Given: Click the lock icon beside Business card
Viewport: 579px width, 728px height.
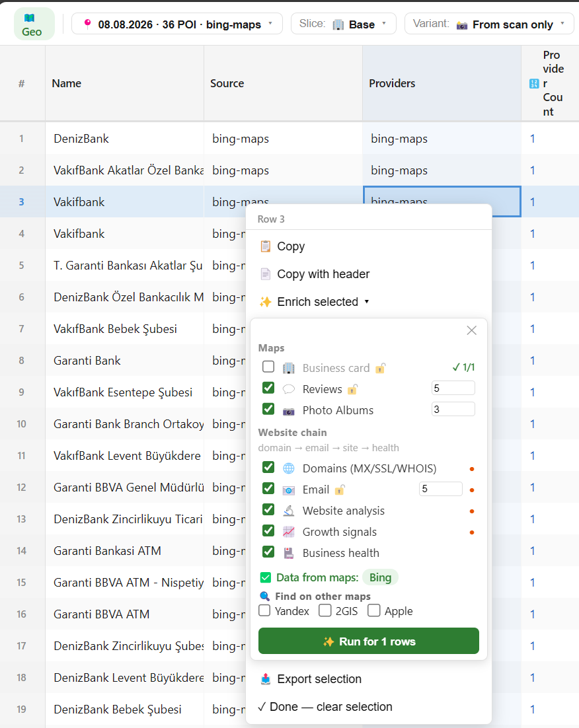Looking at the screenshot, I should click(x=381, y=368).
